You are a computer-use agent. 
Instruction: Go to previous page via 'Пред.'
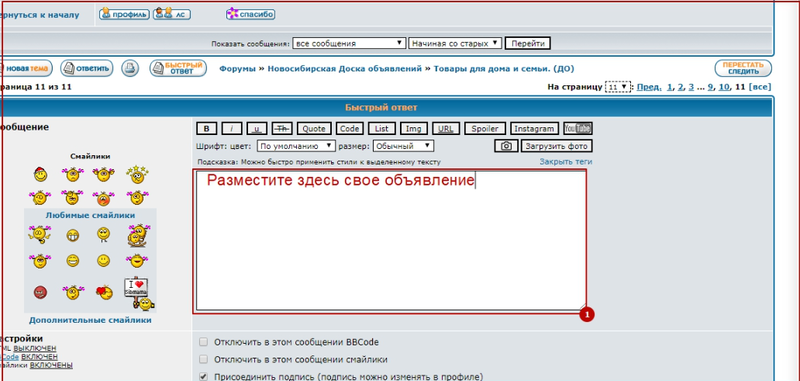tap(649, 87)
